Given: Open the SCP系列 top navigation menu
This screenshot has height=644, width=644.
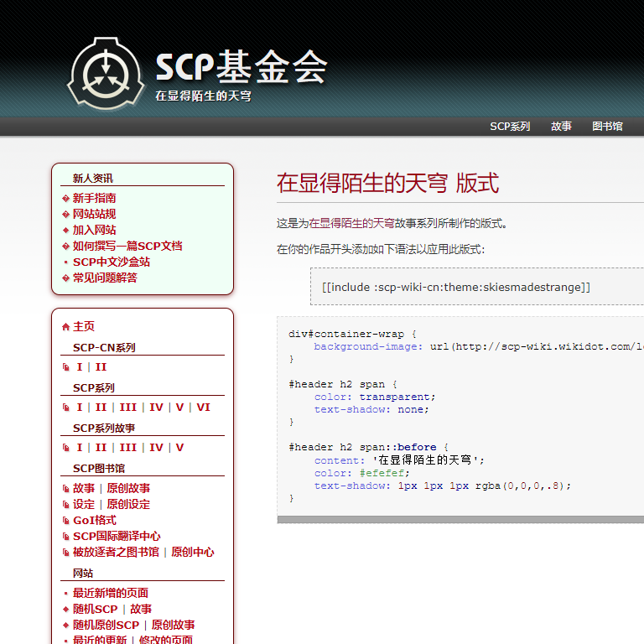Looking at the screenshot, I should pos(510,127).
